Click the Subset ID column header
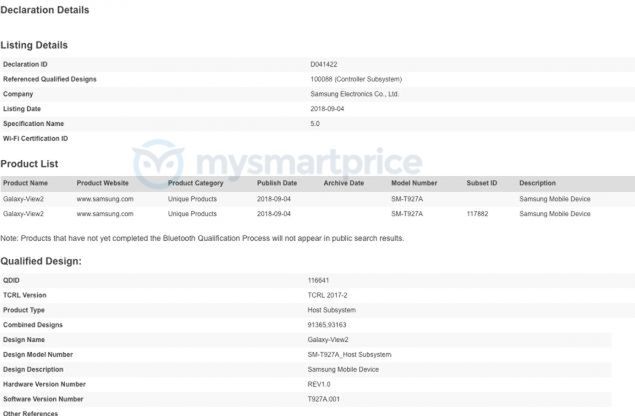635x416 pixels. (482, 183)
